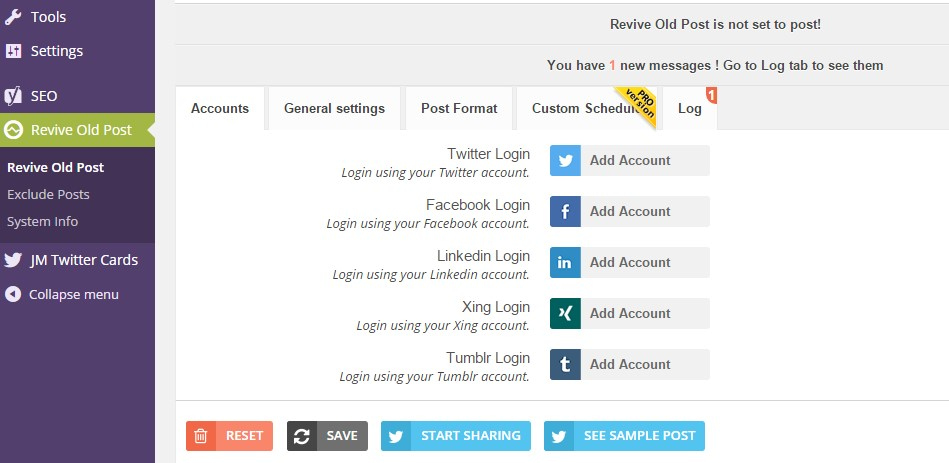Click the Collapse menu arrow icon
Screen dimensions: 949x463
pyautogui.click(x=13, y=295)
